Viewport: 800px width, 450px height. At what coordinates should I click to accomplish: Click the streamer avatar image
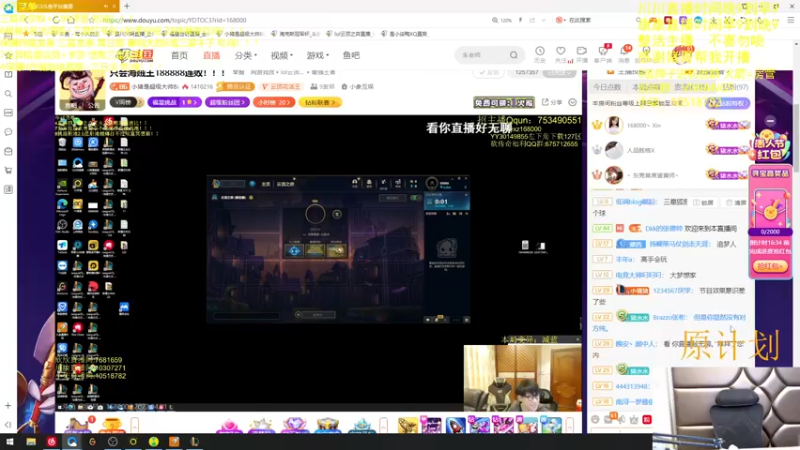82,89
